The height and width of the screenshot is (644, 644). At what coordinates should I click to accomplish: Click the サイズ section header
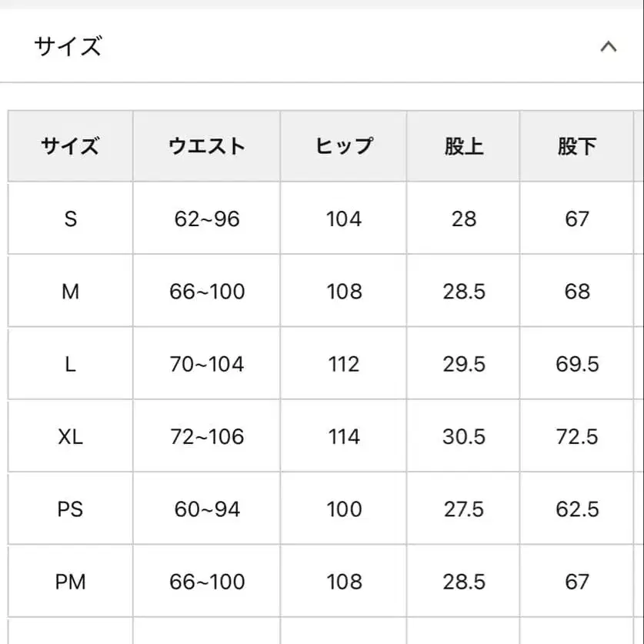pyautogui.click(x=68, y=46)
